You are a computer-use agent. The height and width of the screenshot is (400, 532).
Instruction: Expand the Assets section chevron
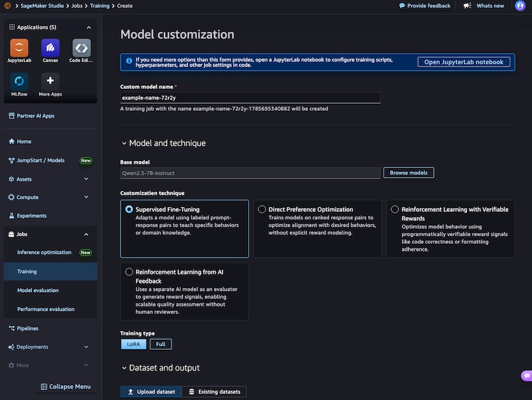pyautogui.click(x=86, y=179)
